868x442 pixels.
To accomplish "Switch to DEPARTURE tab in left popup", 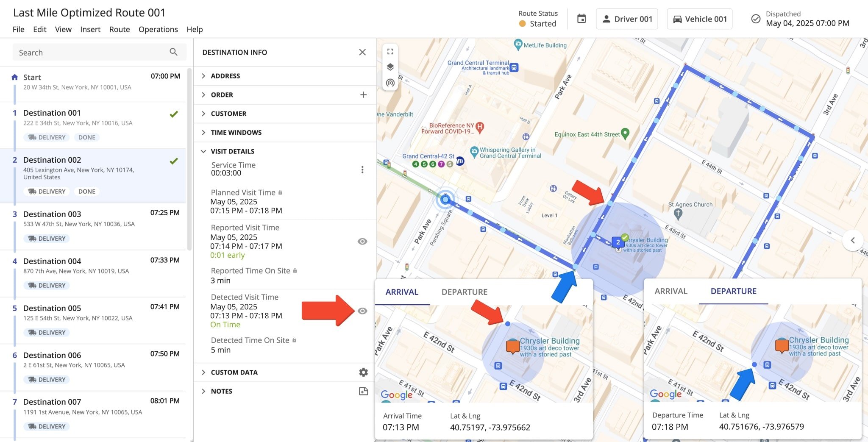I will [x=465, y=292].
